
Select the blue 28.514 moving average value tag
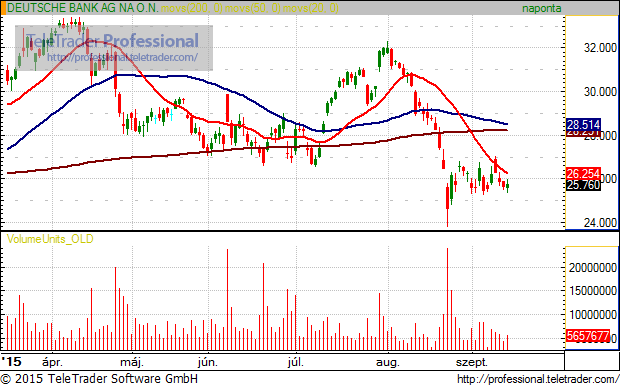(x=583, y=125)
